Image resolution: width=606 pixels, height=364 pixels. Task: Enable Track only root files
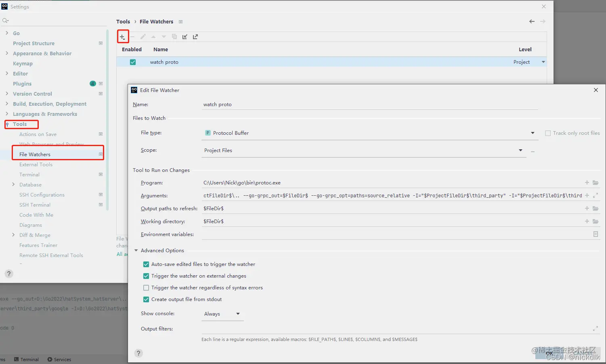coord(548,133)
